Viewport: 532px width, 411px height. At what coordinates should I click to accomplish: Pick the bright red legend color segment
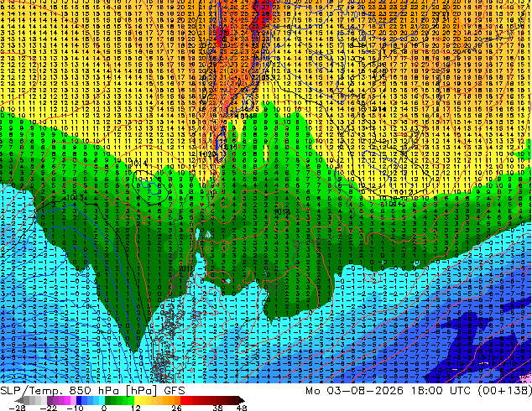coord(183,400)
